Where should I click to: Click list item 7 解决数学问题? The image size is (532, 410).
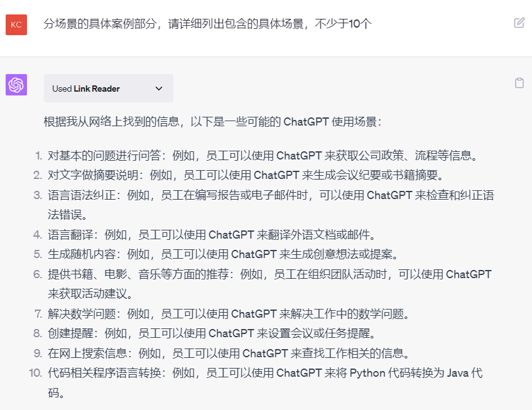pyautogui.click(x=229, y=314)
